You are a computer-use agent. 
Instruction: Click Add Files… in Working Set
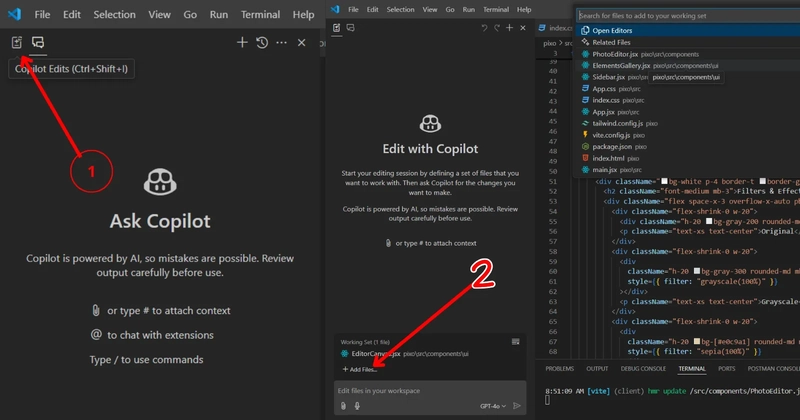tap(360, 369)
